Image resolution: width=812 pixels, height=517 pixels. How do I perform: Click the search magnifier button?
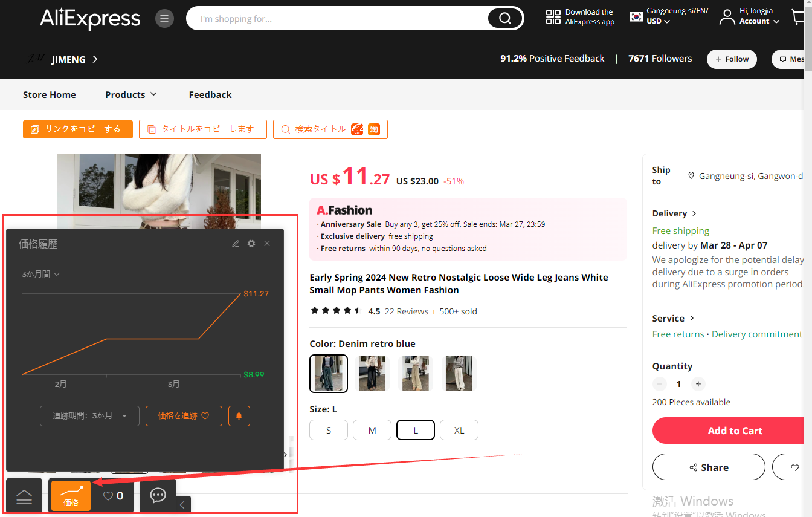pos(505,19)
